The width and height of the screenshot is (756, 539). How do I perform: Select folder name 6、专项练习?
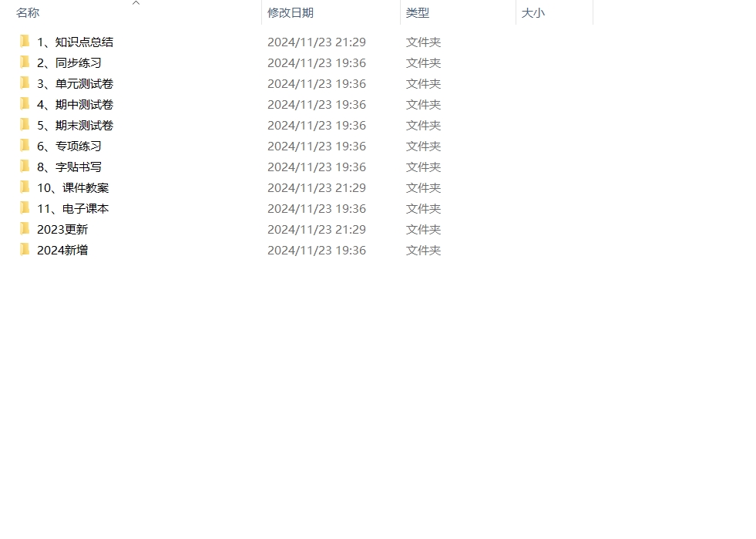[x=69, y=146]
